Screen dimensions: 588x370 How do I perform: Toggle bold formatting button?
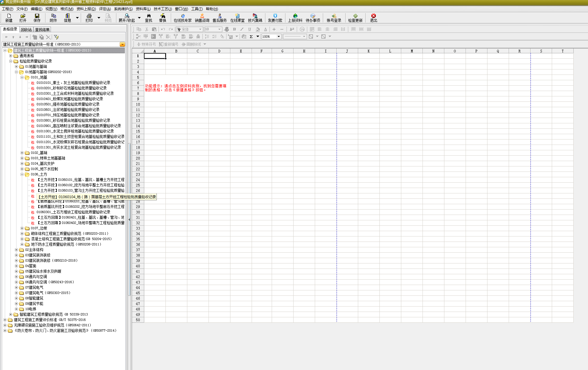pyautogui.click(x=234, y=29)
